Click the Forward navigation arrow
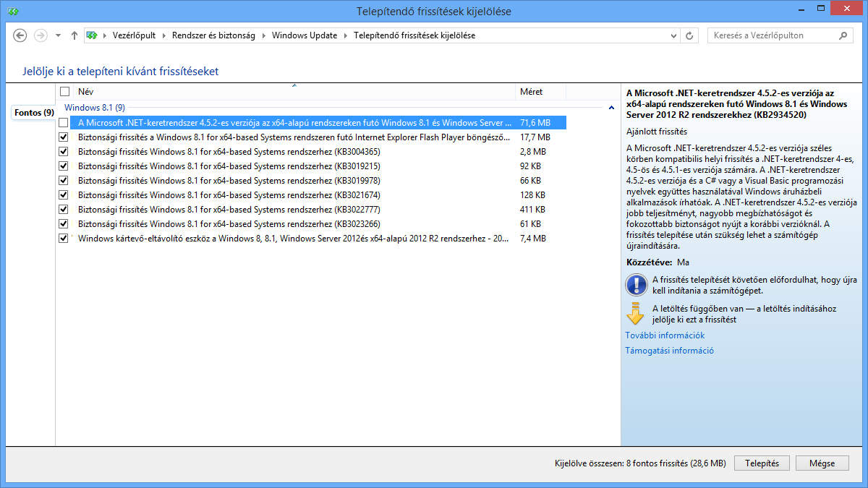This screenshot has height=488, width=868. click(41, 35)
